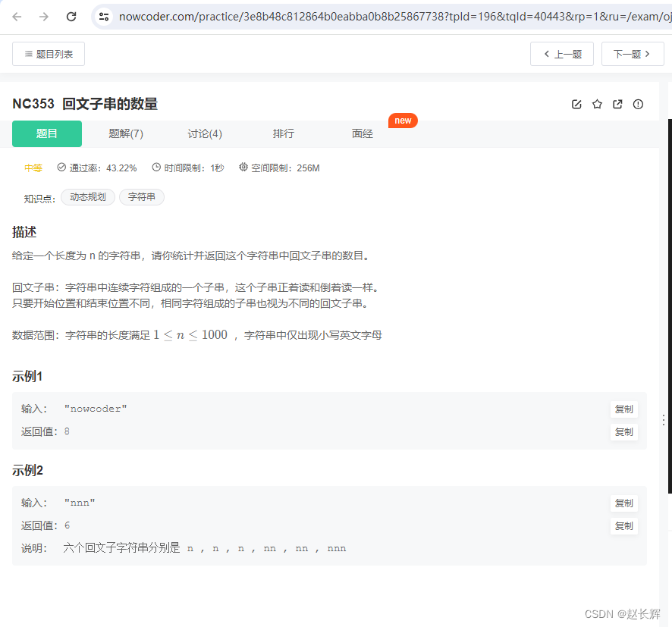Copy the return value of 示例2
This screenshot has height=627, width=672.
click(x=623, y=525)
